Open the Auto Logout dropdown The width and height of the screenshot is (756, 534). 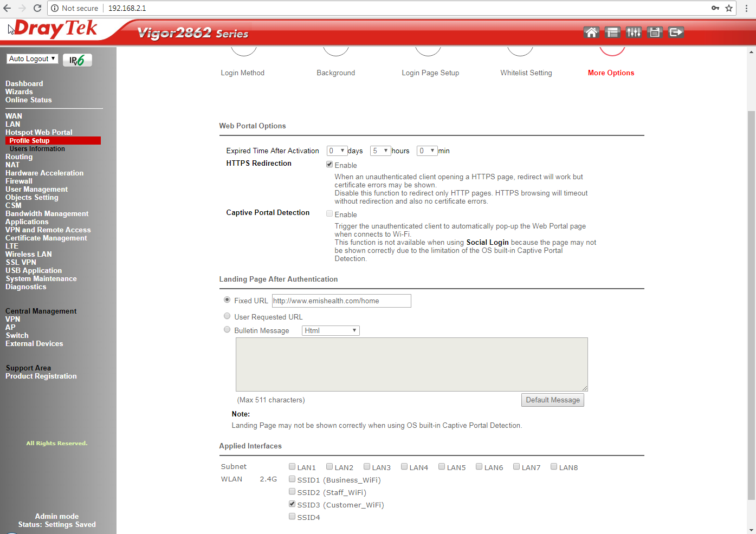point(31,58)
